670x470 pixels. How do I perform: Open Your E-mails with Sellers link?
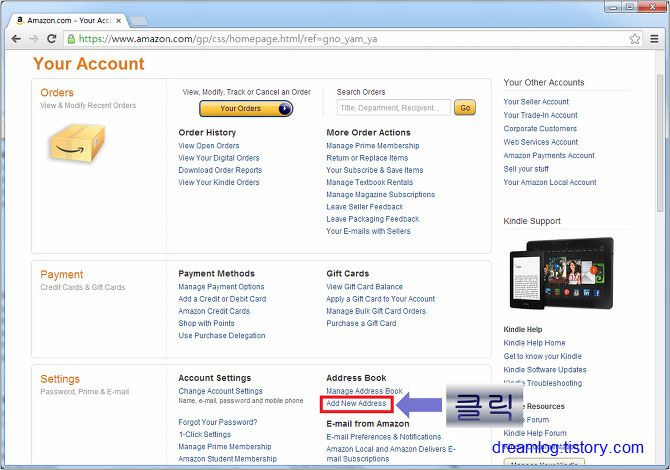point(368,231)
